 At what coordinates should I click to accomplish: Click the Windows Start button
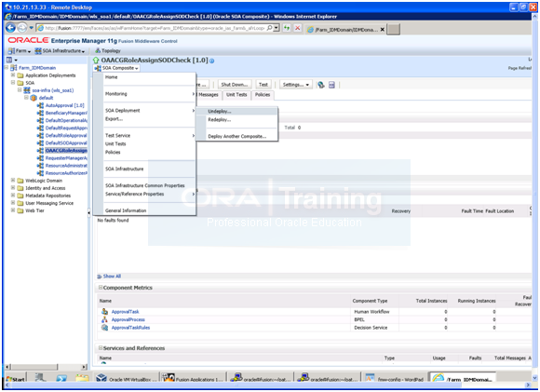(16, 379)
